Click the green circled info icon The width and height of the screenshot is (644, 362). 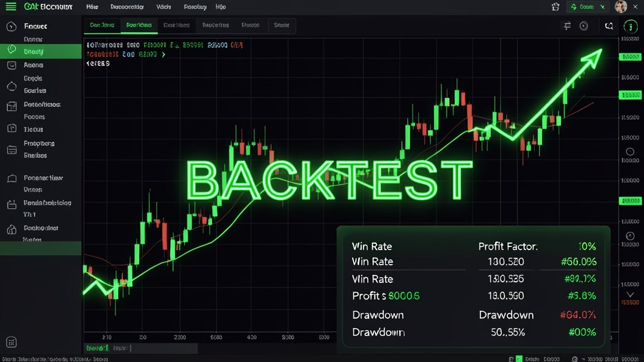click(630, 26)
